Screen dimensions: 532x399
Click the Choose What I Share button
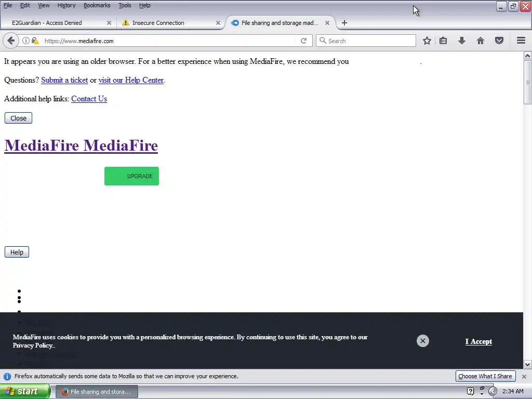[485, 376]
